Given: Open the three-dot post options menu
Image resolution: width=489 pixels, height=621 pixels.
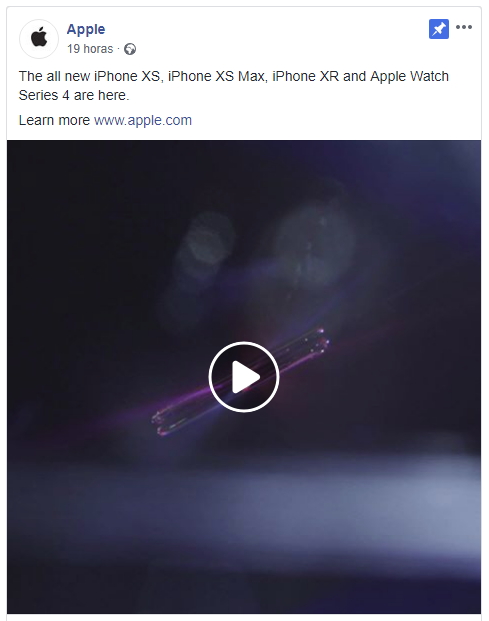Looking at the screenshot, I should (464, 27).
